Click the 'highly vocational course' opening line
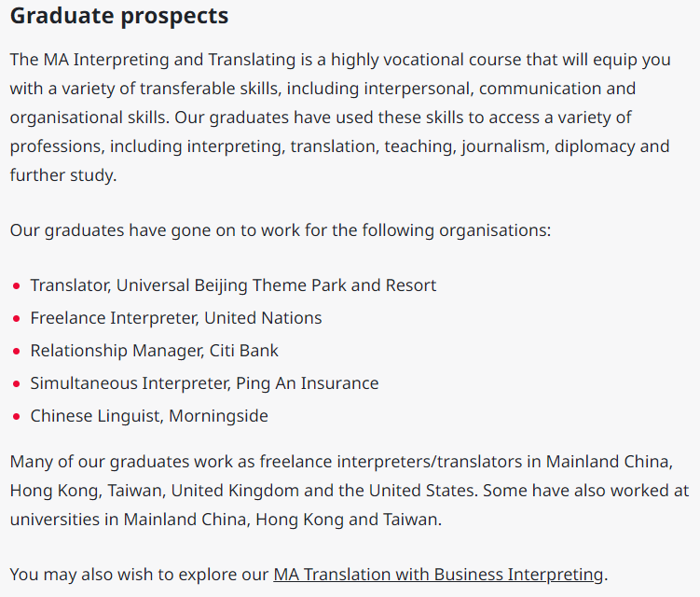This screenshot has height=597, width=700. tap(340, 60)
